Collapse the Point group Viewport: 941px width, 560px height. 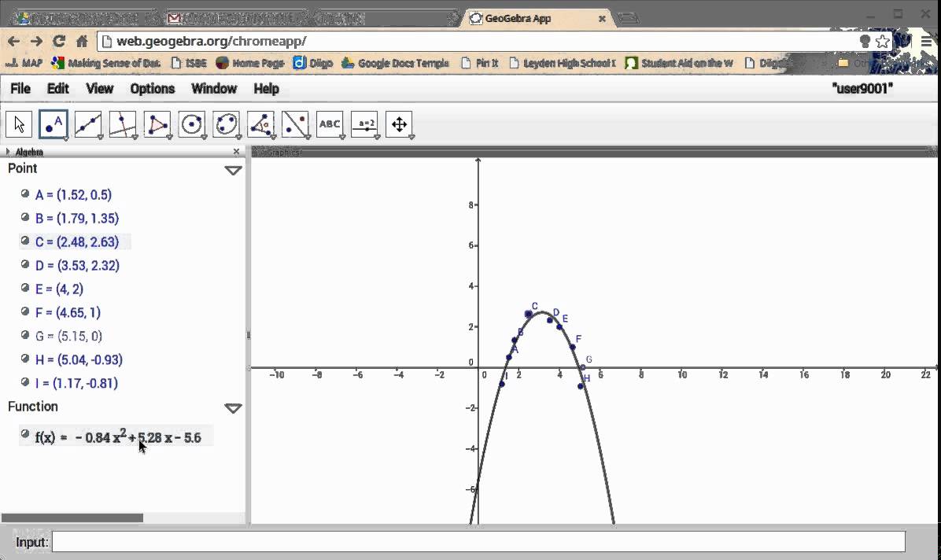tap(233, 171)
